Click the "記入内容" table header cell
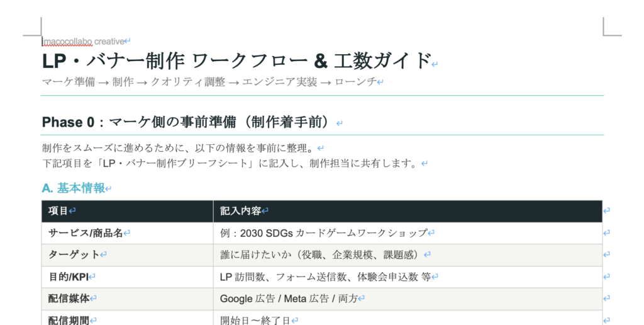 240,211
